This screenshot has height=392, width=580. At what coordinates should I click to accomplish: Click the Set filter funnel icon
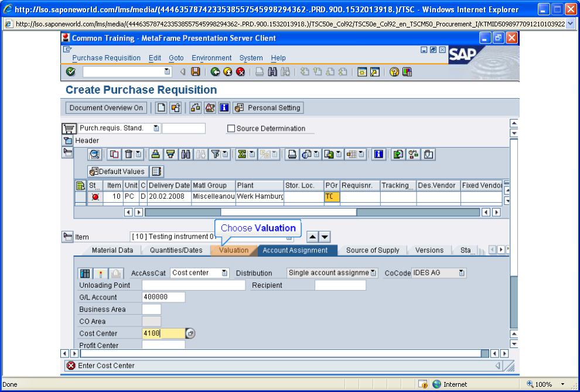(x=214, y=154)
